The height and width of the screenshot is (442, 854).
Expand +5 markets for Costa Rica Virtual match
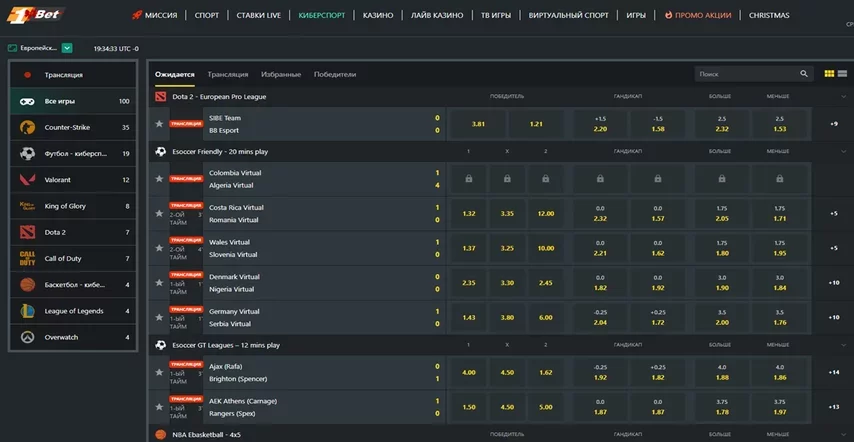pos(834,213)
